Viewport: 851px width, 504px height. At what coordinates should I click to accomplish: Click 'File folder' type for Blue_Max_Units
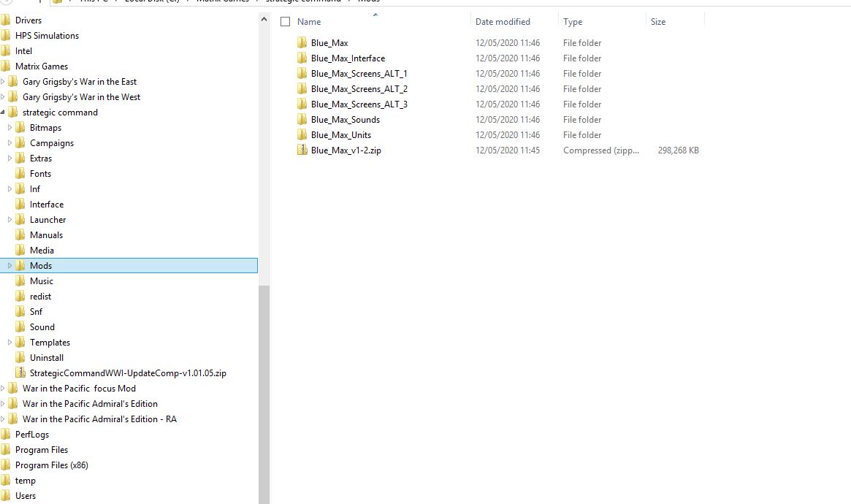(x=582, y=134)
